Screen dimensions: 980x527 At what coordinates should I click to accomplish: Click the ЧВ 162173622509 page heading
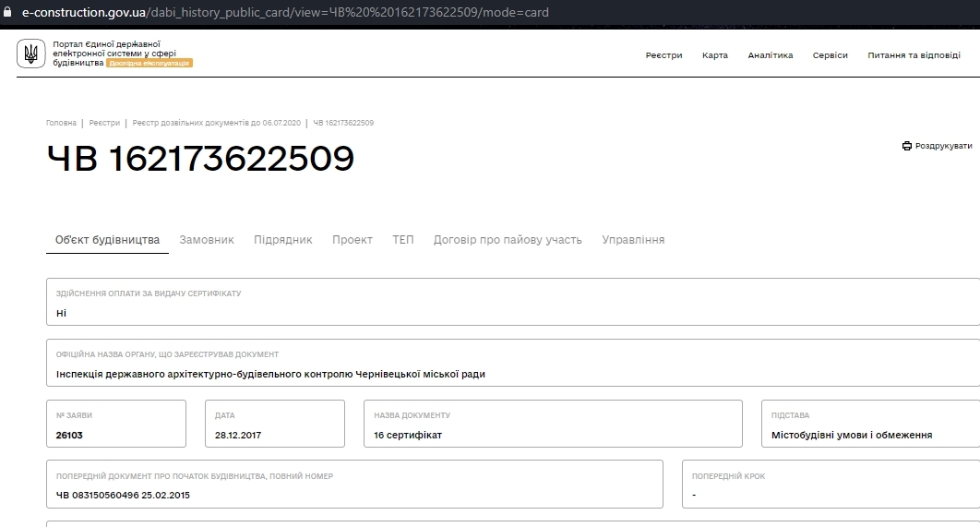click(200, 158)
